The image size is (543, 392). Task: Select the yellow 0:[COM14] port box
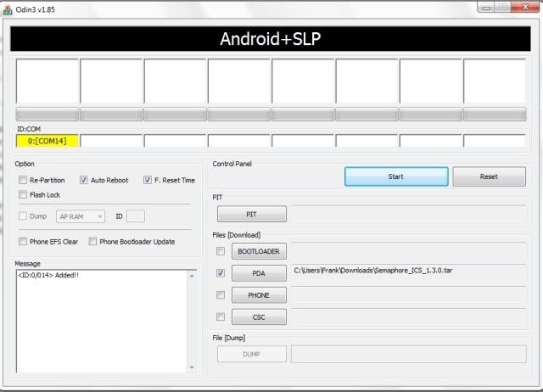48,141
